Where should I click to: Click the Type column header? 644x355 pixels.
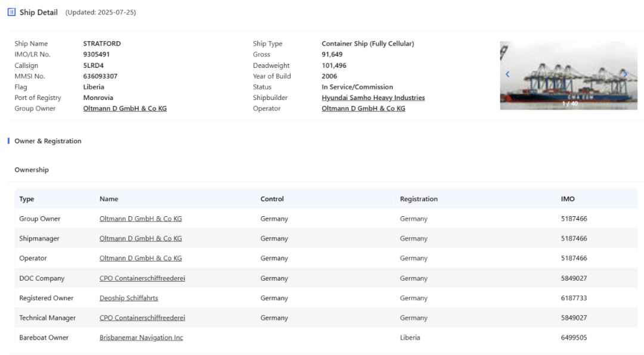[27, 198]
